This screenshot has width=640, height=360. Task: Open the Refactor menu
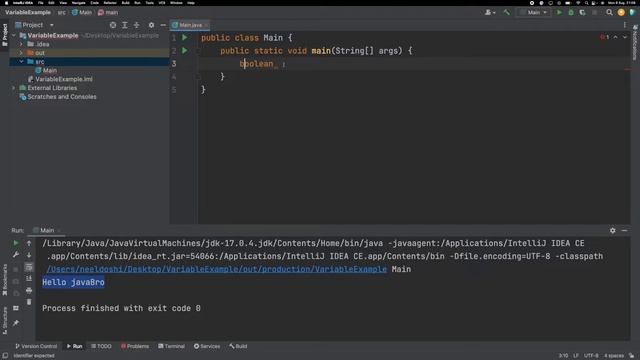point(110,3)
